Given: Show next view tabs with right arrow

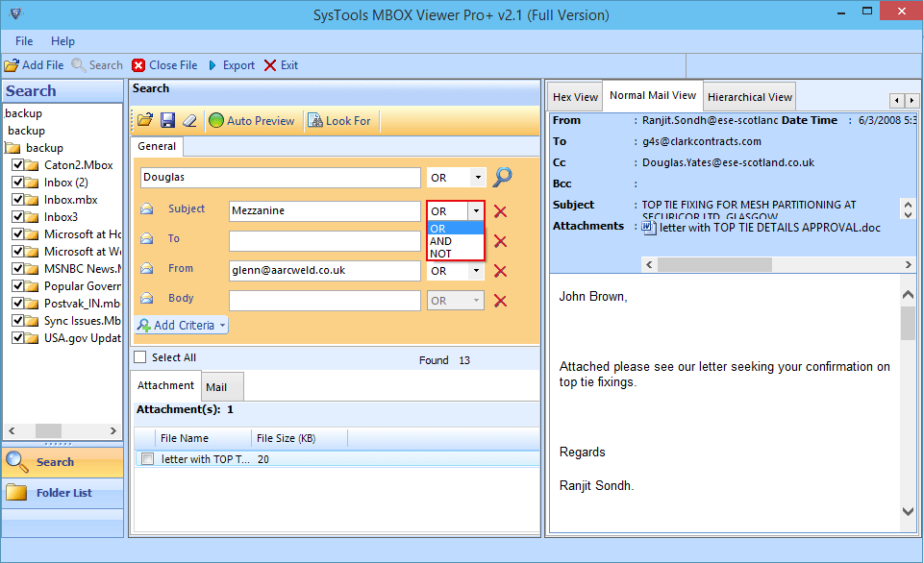Looking at the screenshot, I should point(912,100).
